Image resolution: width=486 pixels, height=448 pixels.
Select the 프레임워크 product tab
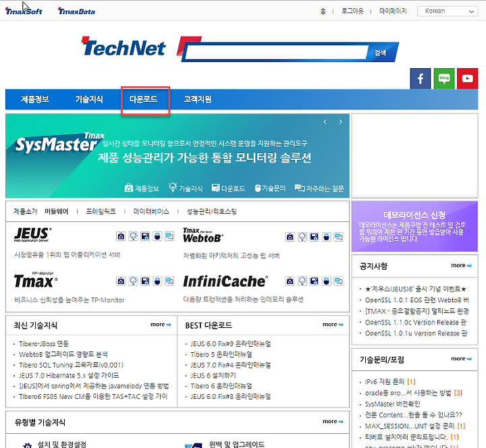click(x=101, y=211)
